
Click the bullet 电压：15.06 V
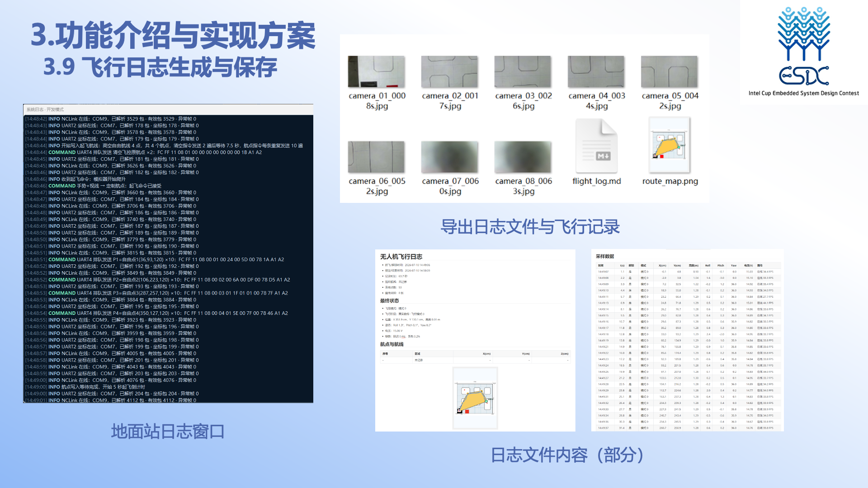pyautogui.click(x=394, y=331)
